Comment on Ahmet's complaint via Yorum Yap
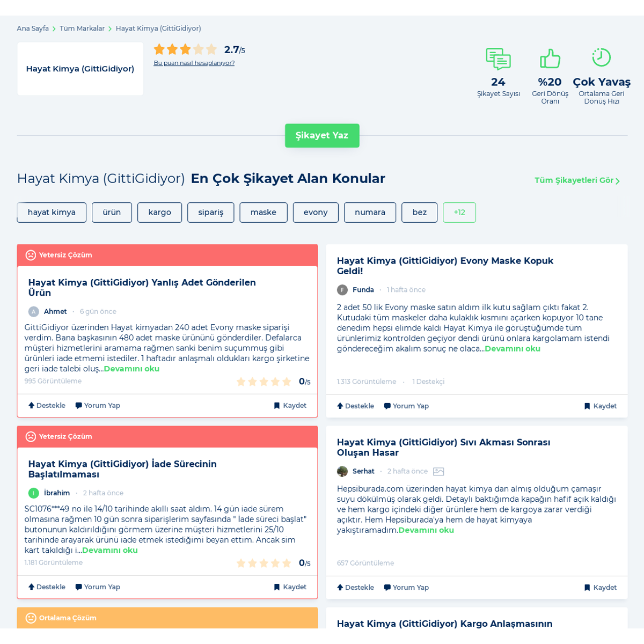This screenshot has width=644, height=644. click(x=98, y=406)
